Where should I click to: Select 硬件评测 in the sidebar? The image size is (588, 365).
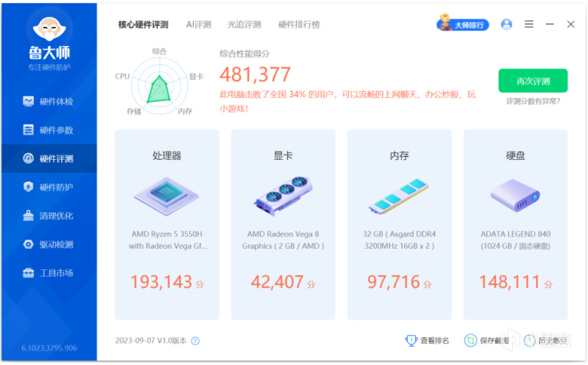pos(49,158)
